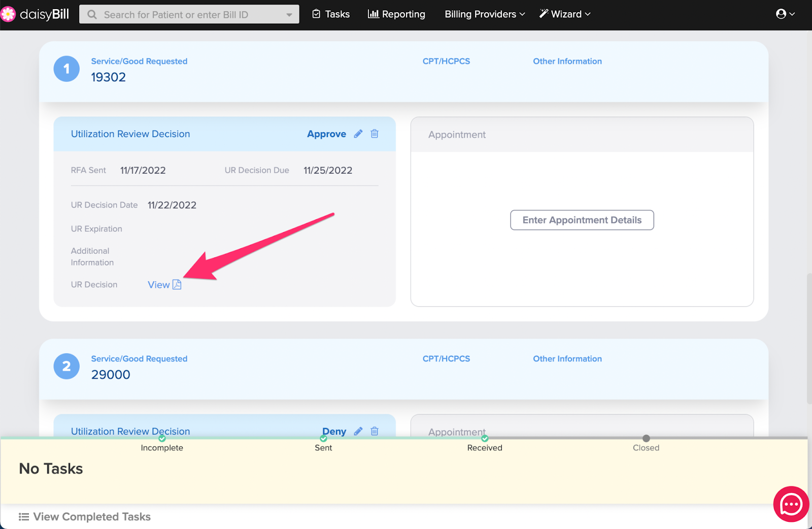Open the chat support bubble

click(x=791, y=504)
